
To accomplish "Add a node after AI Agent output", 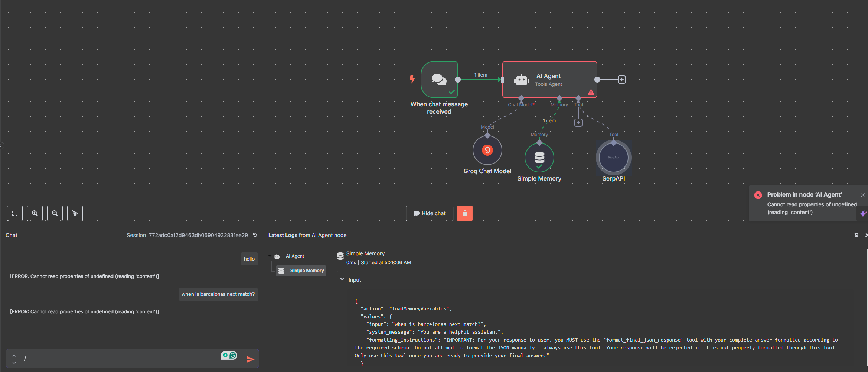I will click(622, 80).
